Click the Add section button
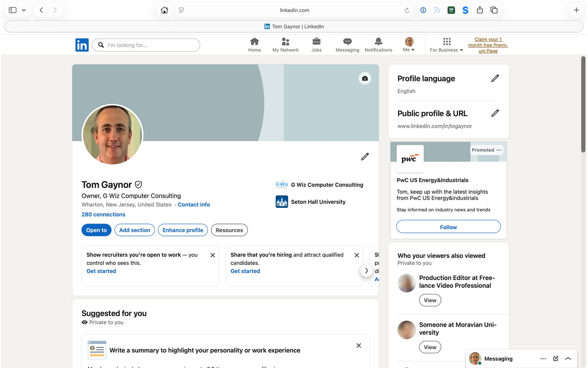 click(x=135, y=230)
